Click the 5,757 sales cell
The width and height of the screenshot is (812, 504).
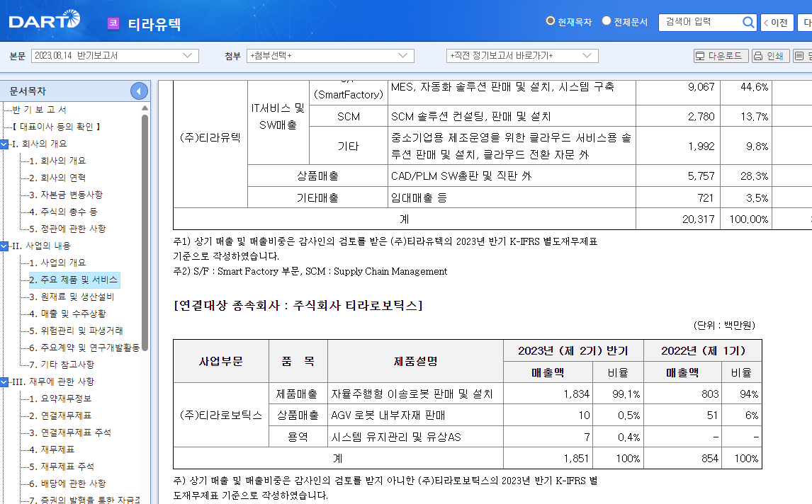tap(677, 176)
